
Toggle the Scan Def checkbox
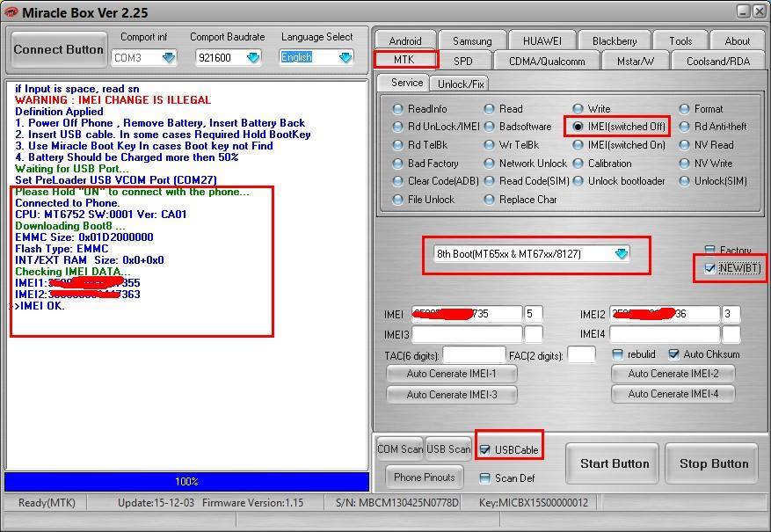click(x=484, y=477)
